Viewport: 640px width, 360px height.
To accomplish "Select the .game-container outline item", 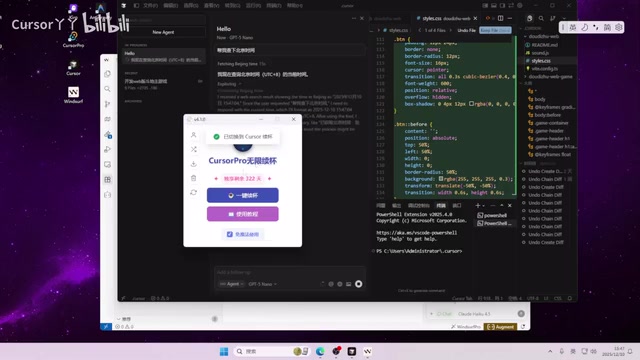I will click(551, 123).
